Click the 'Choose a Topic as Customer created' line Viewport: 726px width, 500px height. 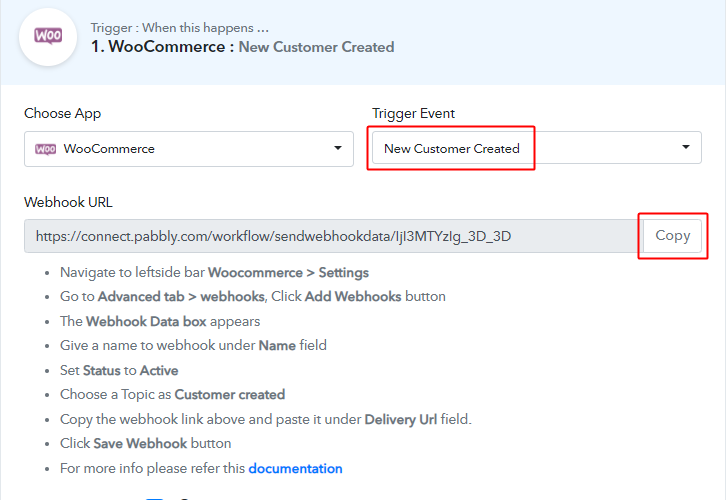(x=172, y=394)
